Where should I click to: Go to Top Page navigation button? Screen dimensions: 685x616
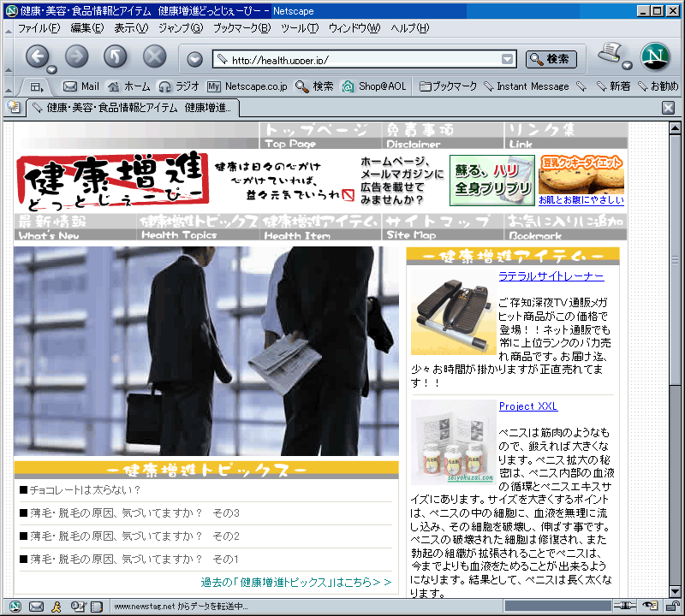320,135
